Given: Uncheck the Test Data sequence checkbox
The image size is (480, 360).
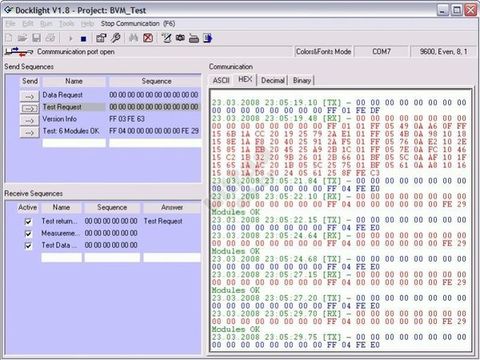Looking at the screenshot, I should [x=29, y=246].
